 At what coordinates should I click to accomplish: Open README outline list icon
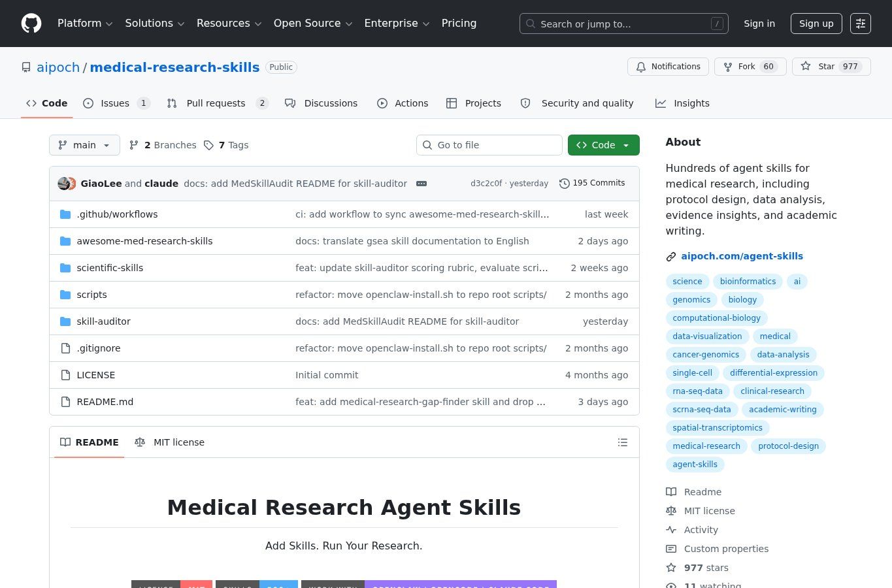pyautogui.click(x=623, y=442)
